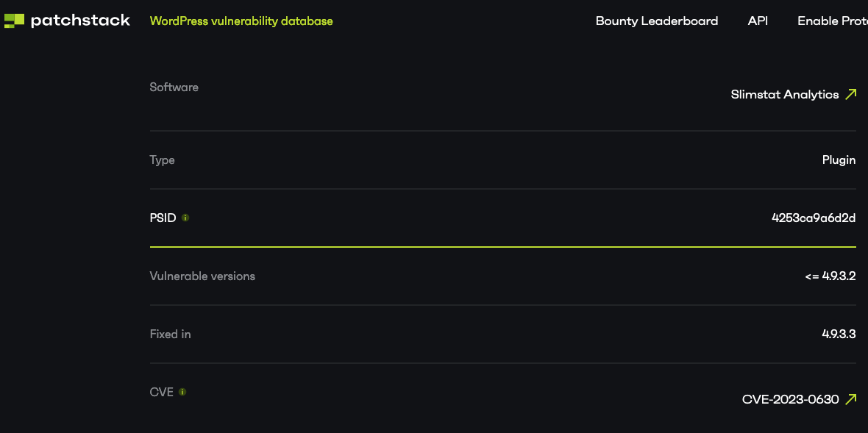Click the PSID row label
Screen dimensions: 868x433
point(163,218)
